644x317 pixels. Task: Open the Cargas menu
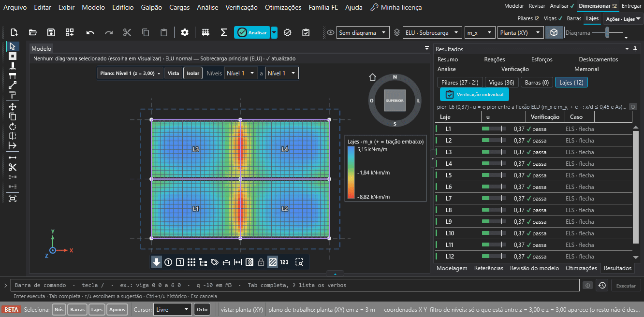(x=179, y=7)
